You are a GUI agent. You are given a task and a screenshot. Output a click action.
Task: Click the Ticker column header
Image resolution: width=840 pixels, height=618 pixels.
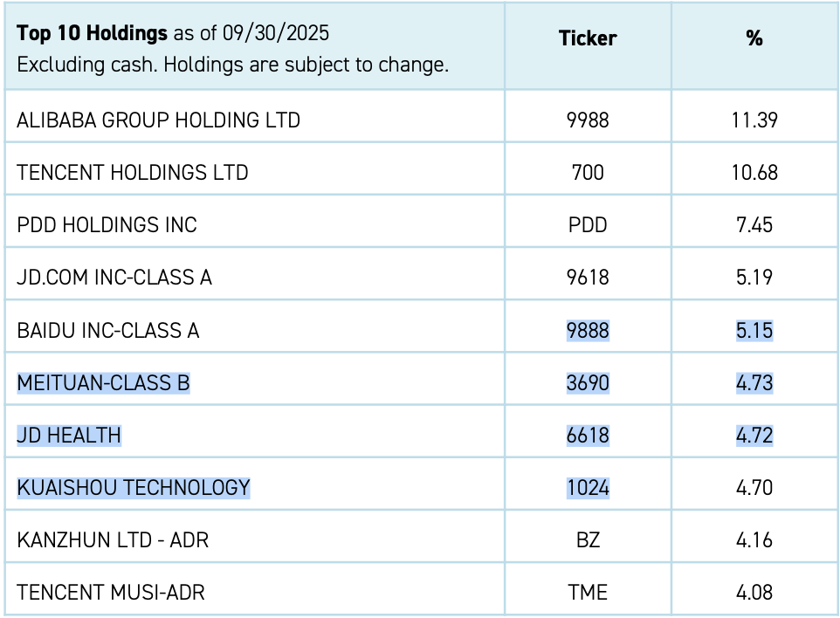point(588,38)
